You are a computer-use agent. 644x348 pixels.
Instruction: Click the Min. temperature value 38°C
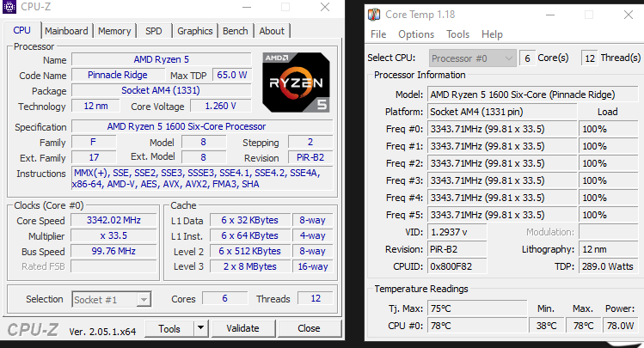click(546, 326)
